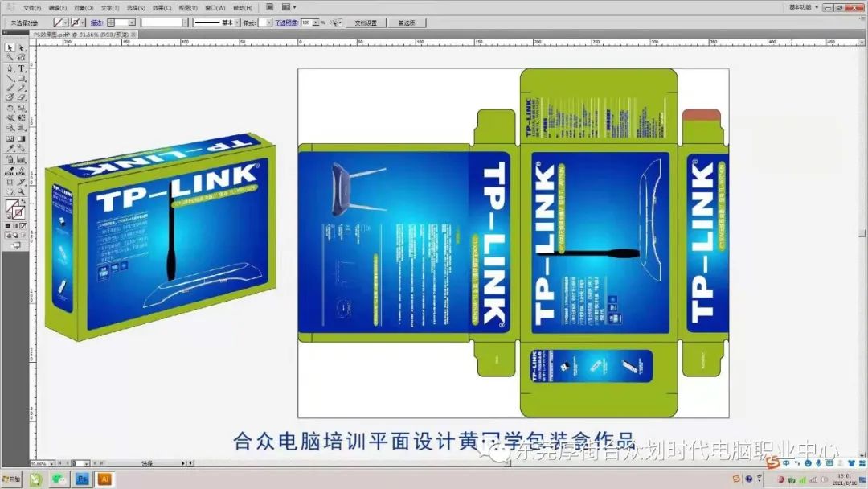Open the zoom level dropdown in status bar
The image size is (868, 489).
coord(51,463)
